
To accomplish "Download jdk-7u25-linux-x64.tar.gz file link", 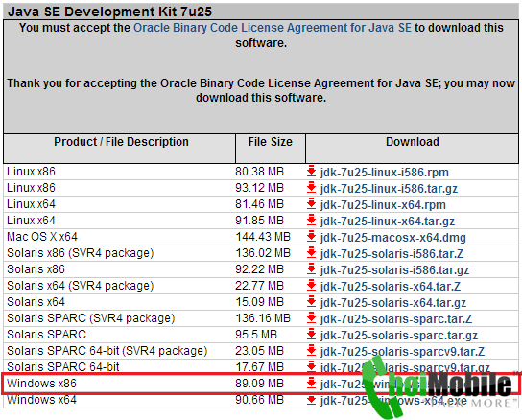I will pyautogui.click(x=388, y=222).
